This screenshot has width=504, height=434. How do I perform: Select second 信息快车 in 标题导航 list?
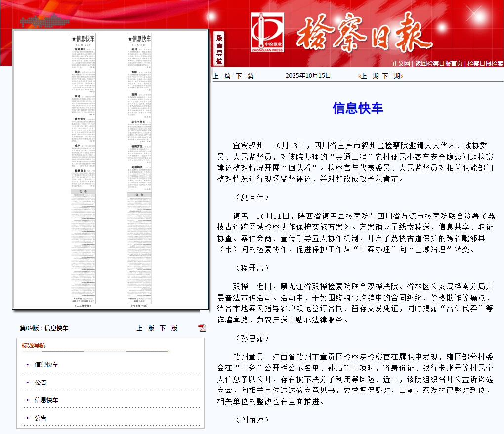(46, 400)
